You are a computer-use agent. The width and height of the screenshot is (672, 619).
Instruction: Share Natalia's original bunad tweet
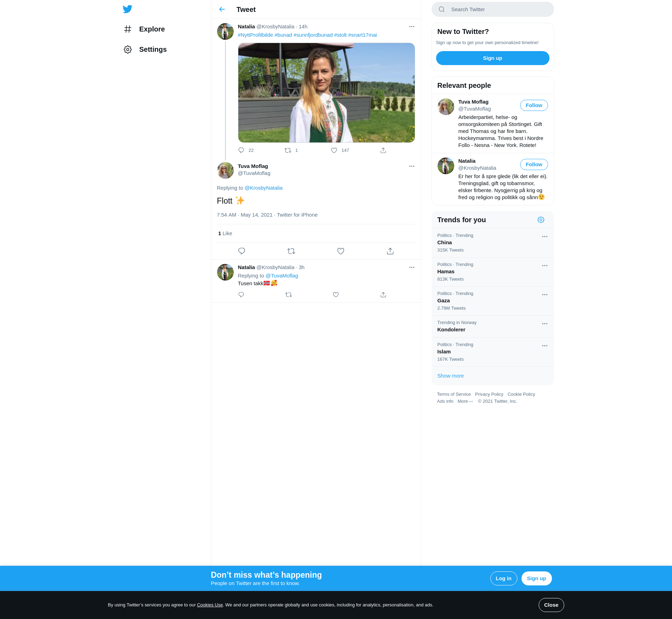click(x=383, y=150)
